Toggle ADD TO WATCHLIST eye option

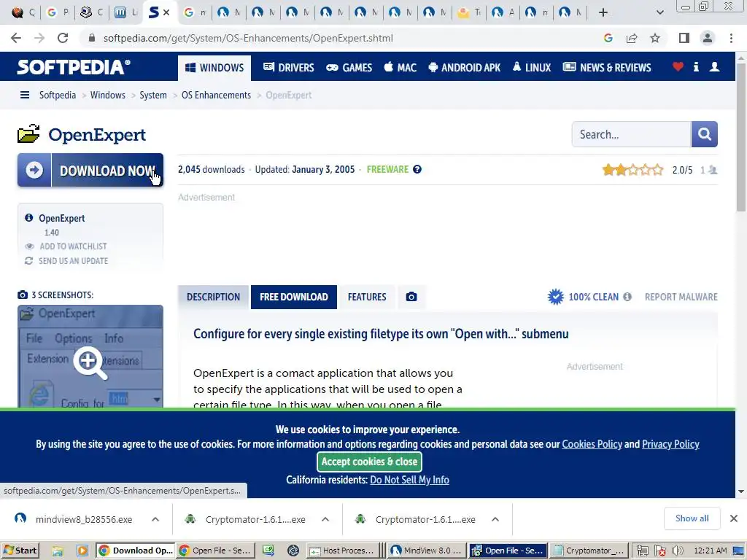click(x=66, y=246)
